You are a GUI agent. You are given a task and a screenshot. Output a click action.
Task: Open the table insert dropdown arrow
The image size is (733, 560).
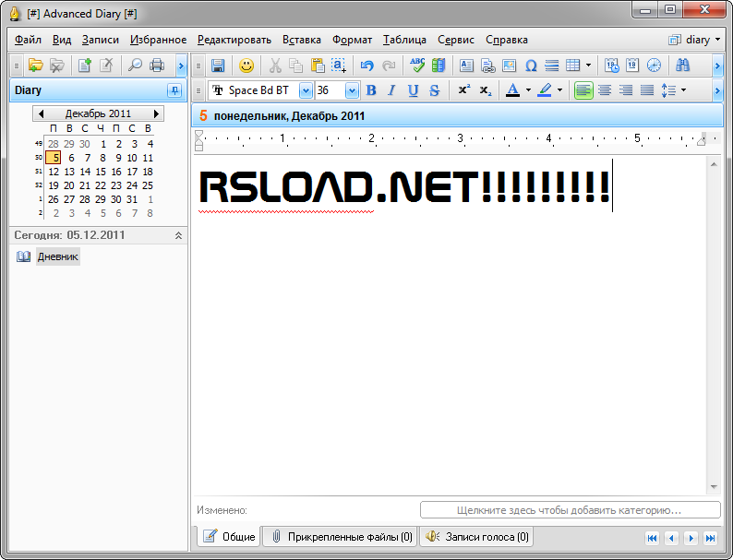tap(588, 66)
